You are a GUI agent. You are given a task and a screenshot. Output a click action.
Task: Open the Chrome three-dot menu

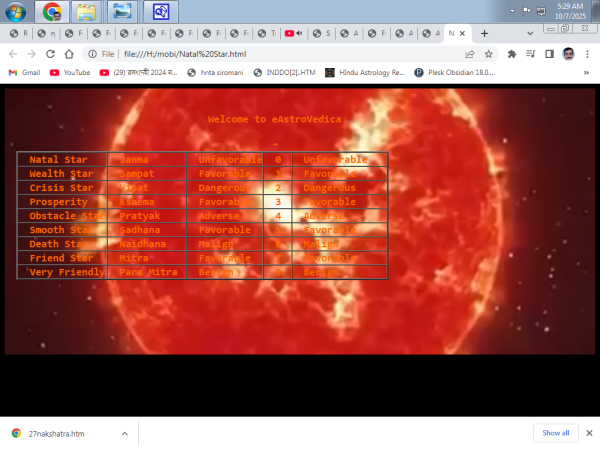click(x=588, y=54)
